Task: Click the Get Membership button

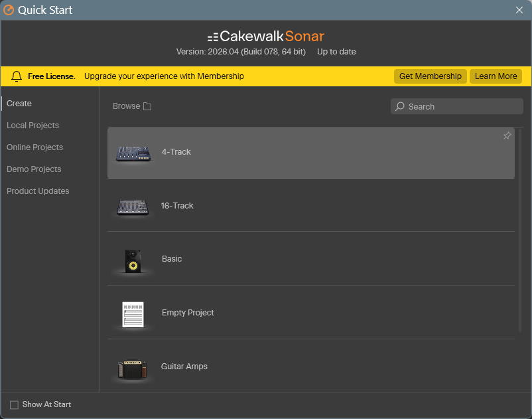Action: [431, 76]
